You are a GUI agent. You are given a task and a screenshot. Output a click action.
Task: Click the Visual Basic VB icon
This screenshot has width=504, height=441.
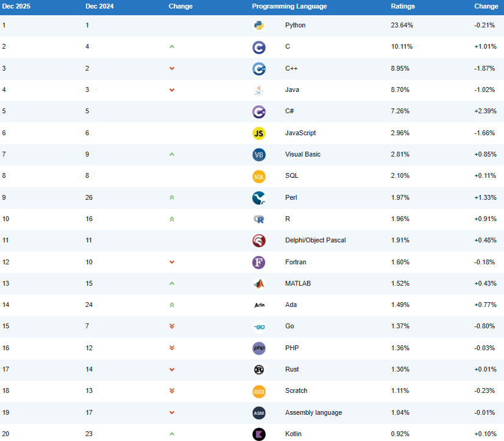click(x=259, y=155)
